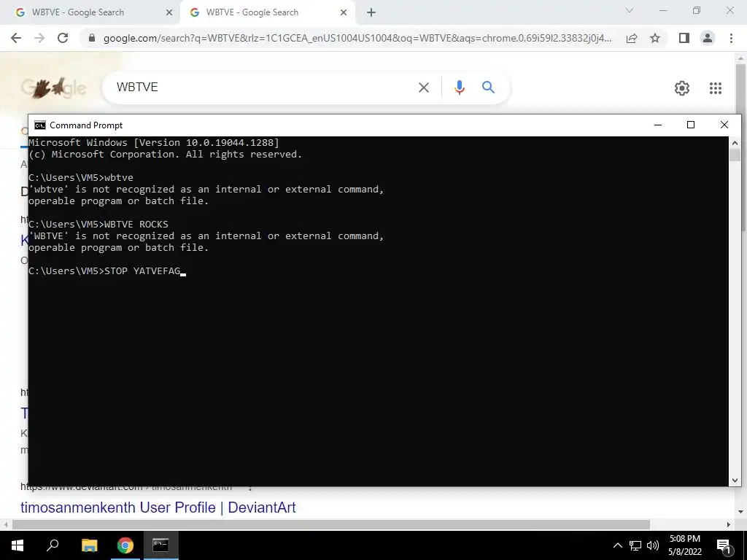Click the Google doodle logo
Screen dimensions: 747x560
(53, 87)
